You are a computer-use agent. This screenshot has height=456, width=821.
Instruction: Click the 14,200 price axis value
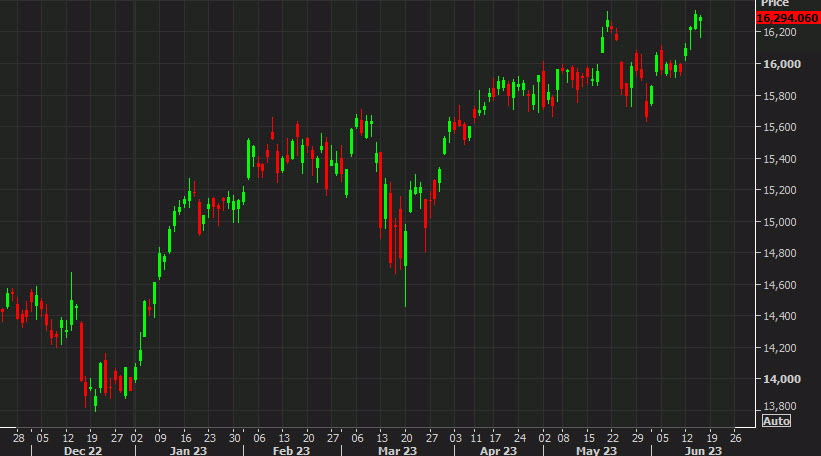(x=780, y=348)
